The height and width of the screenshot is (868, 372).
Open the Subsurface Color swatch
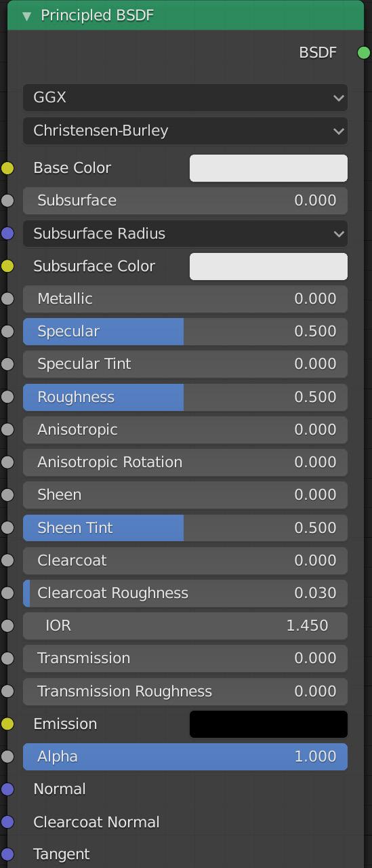[268, 267]
